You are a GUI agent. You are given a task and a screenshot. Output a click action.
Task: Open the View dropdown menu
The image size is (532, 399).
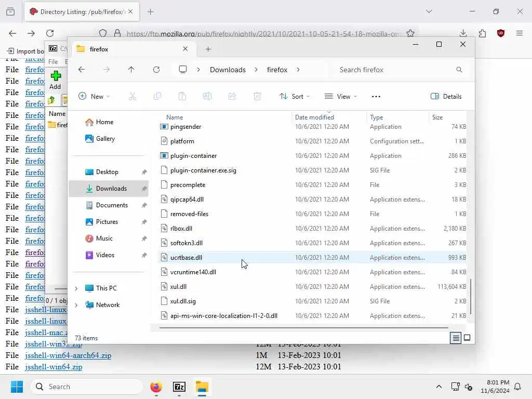(x=341, y=96)
